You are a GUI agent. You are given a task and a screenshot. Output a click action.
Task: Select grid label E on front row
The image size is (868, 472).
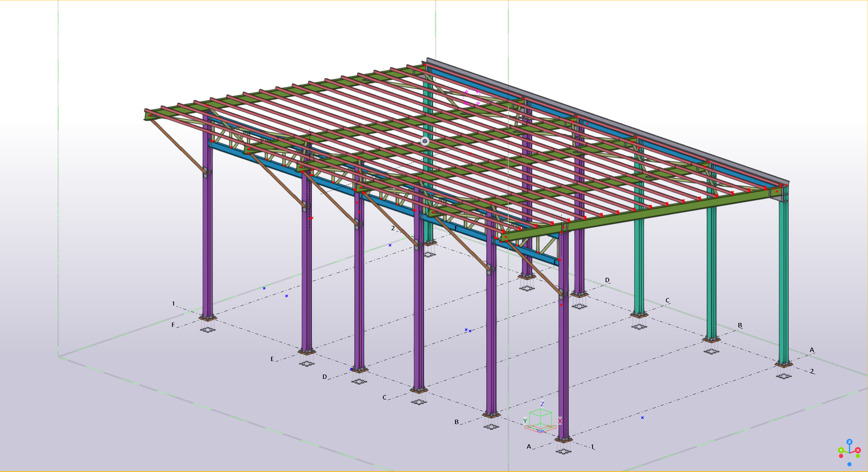pyautogui.click(x=272, y=359)
